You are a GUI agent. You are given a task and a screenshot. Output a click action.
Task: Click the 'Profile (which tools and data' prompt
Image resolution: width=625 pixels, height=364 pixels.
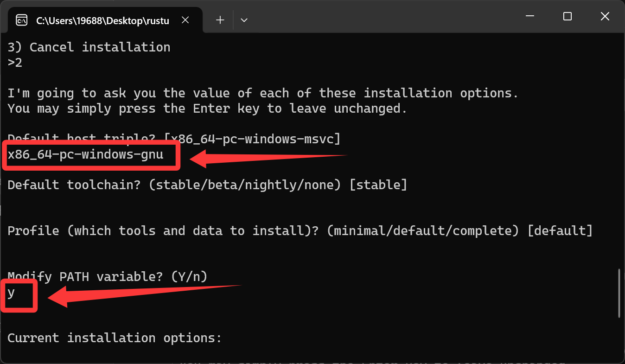(x=300, y=231)
